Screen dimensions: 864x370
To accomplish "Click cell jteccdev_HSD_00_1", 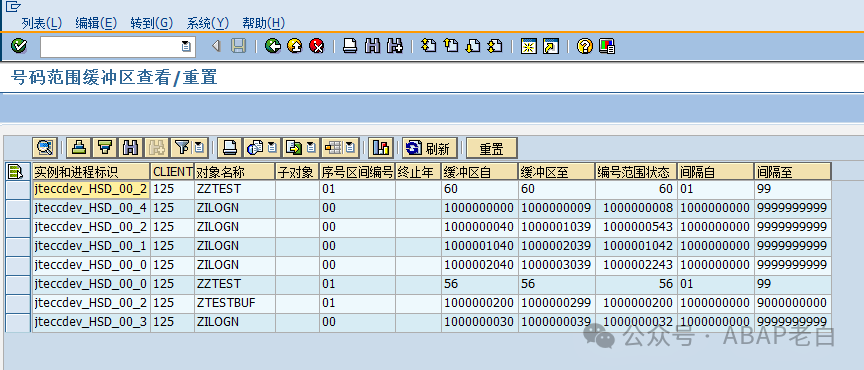I will coord(91,246).
